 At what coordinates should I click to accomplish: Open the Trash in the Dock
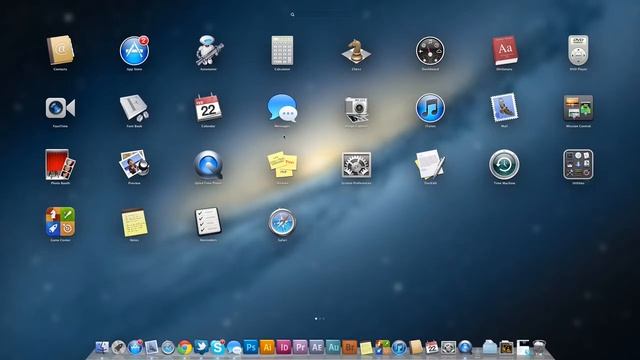pyautogui.click(x=539, y=347)
